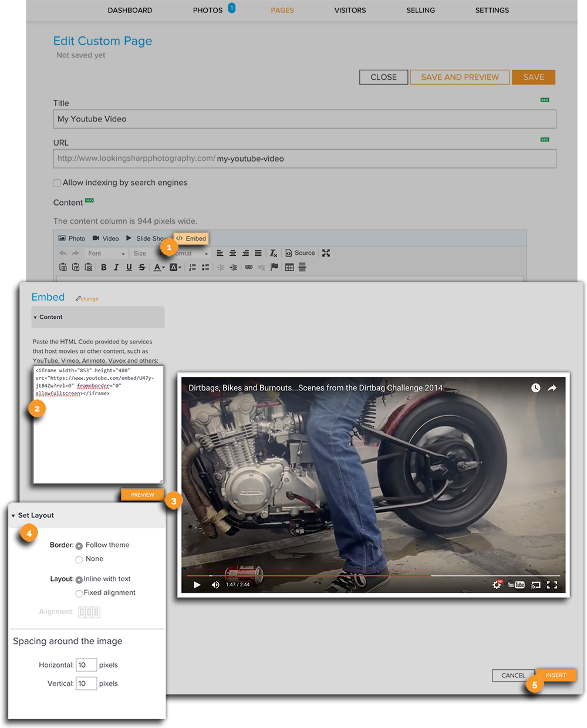Click the remove format icon
The image size is (587, 728).
coord(274,253)
